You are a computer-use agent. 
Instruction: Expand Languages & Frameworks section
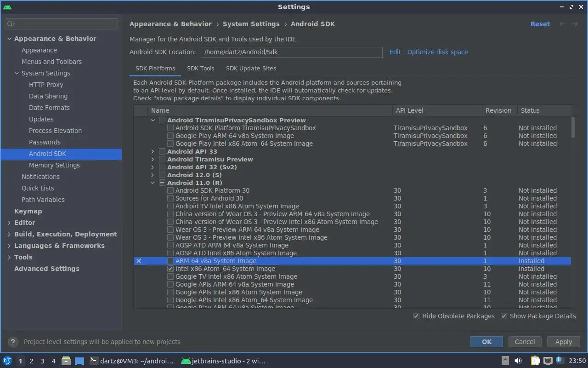tap(9, 246)
